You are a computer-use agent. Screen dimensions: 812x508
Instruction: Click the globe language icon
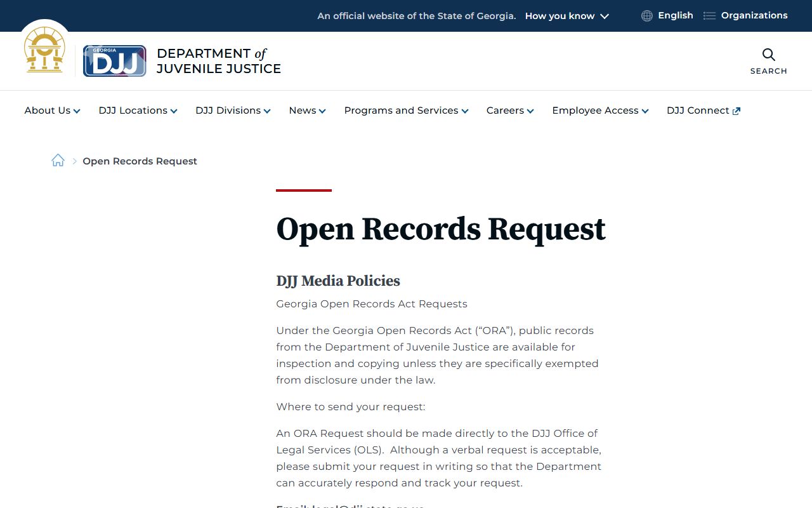tap(647, 16)
